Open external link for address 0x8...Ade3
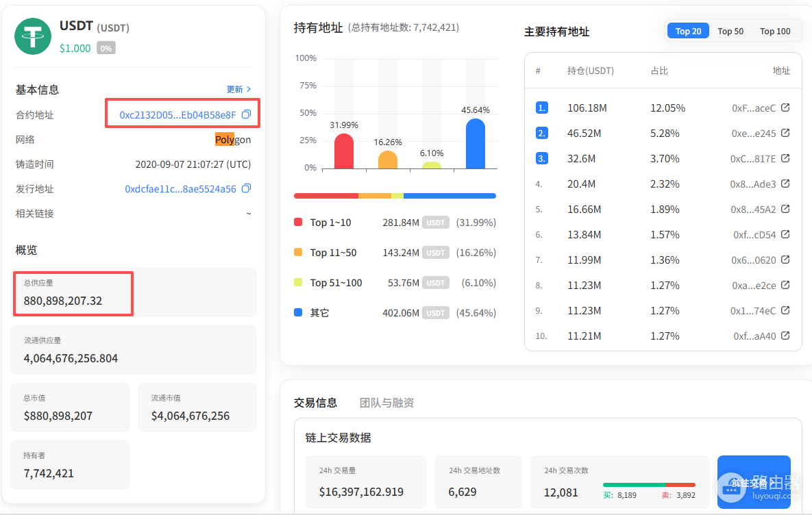 785,184
